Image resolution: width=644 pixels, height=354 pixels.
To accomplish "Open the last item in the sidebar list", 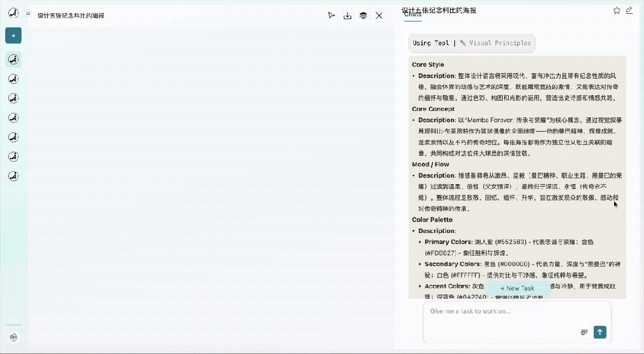I will (x=13, y=176).
